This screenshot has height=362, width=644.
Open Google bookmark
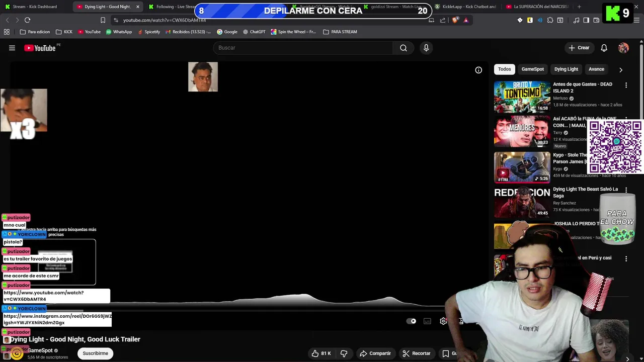[227, 32]
